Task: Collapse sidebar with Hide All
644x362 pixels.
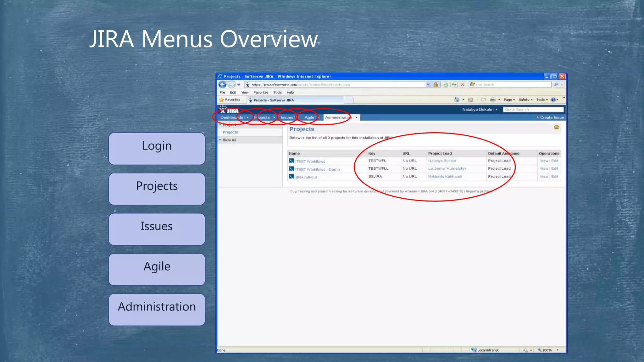Action: click(229, 140)
